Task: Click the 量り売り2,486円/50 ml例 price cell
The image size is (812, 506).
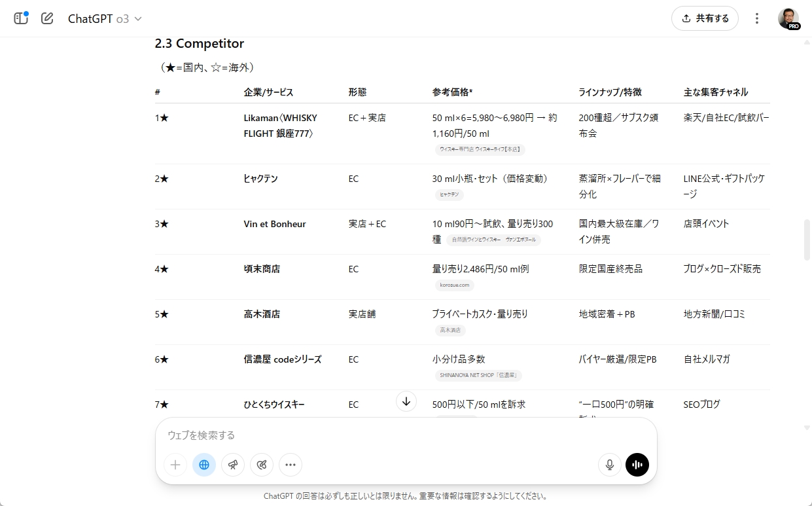Action: (x=481, y=269)
